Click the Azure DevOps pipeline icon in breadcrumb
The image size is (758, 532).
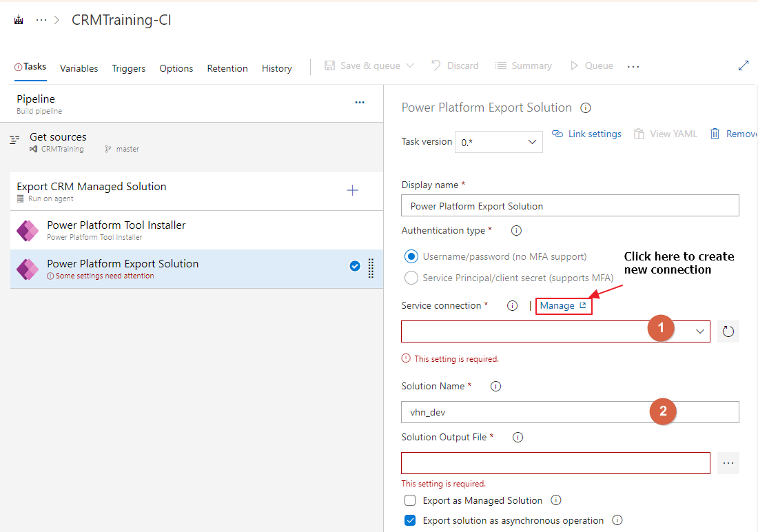point(19,20)
